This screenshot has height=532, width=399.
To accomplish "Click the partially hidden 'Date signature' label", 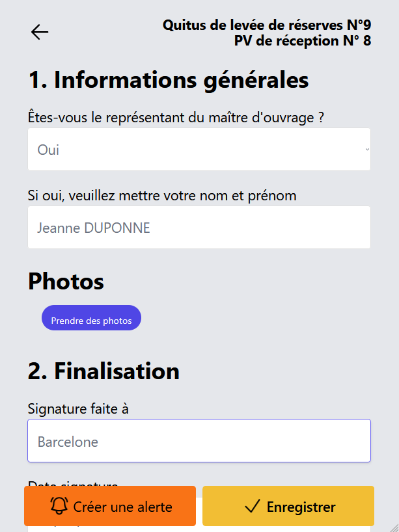I will pos(73,484).
